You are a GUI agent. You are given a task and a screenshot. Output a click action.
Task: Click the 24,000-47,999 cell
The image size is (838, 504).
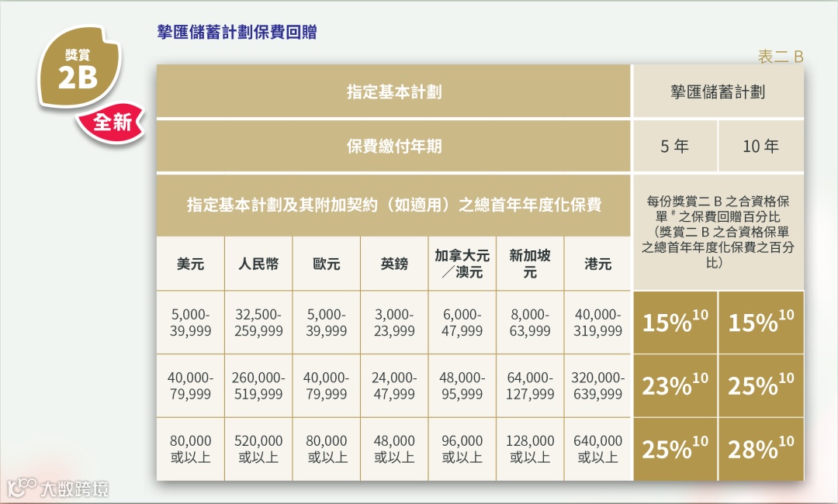coord(394,385)
